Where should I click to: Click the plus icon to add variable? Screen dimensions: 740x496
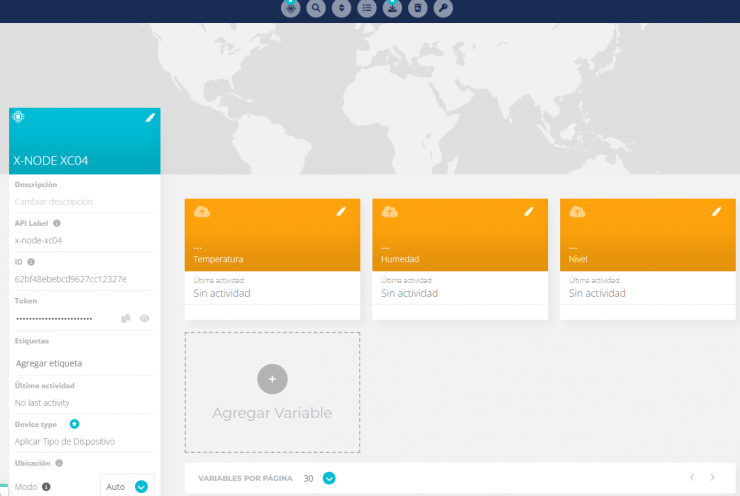[x=272, y=379]
